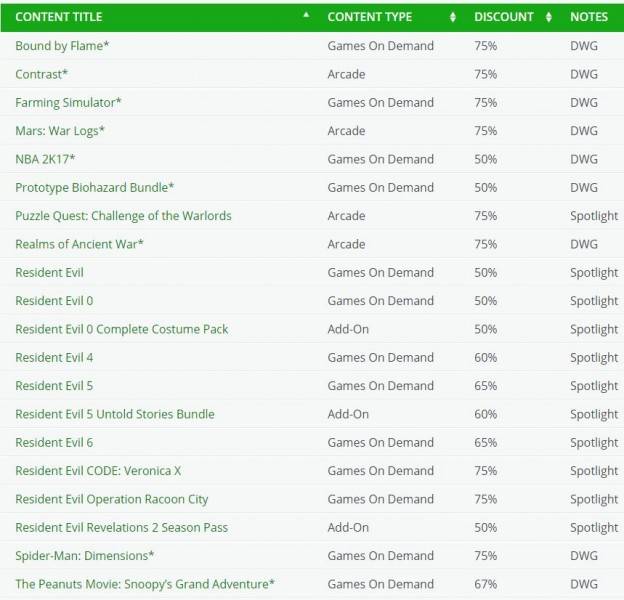Image resolution: width=624 pixels, height=600 pixels.
Task: Select 50% discount in NBA 2K17 row
Action: (x=486, y=159)
